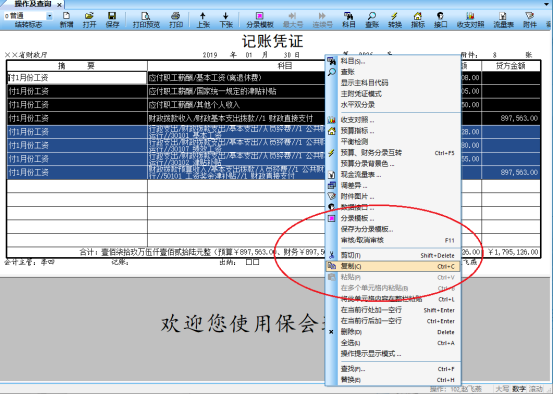This screenshot has width=553, height=395.
Task: Select 显示主科目代码 from the context menu
Action: (x=394, y=83)
